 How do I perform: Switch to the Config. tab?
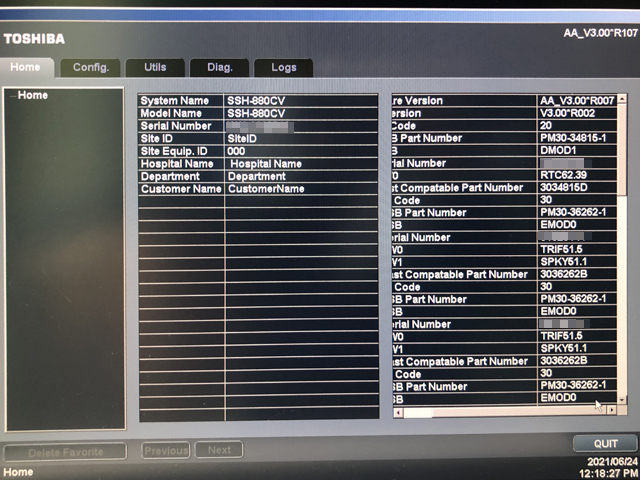91,67
